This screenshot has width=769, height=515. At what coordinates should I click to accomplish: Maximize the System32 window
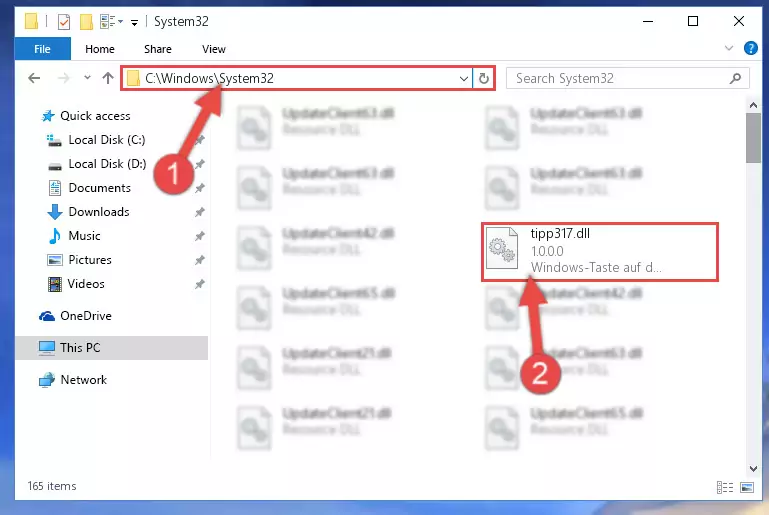tap(693, 21)
